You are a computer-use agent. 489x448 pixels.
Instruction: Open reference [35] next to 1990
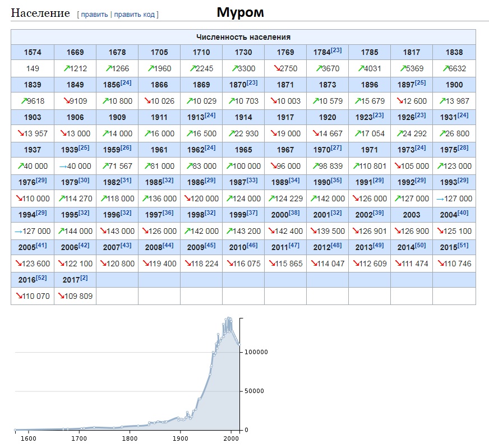tap(336, 180)
